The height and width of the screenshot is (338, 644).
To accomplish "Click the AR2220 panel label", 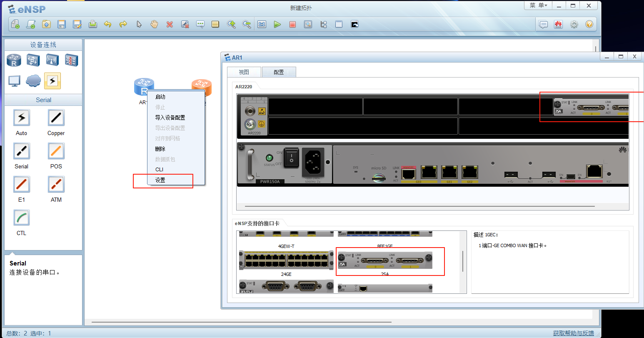I will coord(244,87).
